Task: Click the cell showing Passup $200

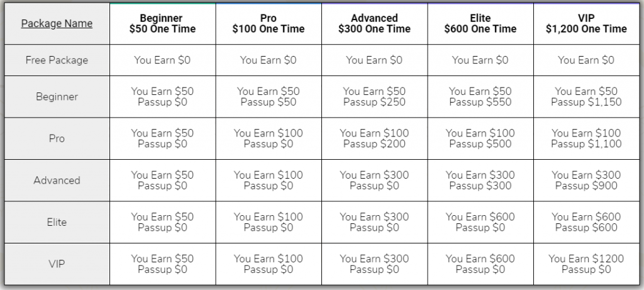Action: tap(374, 144)
